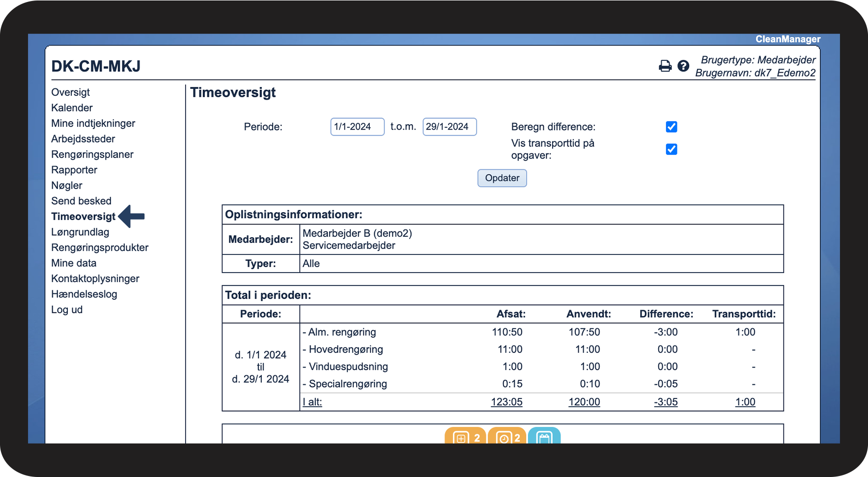This screenshot has width=868, height=477.
Task: Click the Opdater button
Action: [x=502, y=178]
